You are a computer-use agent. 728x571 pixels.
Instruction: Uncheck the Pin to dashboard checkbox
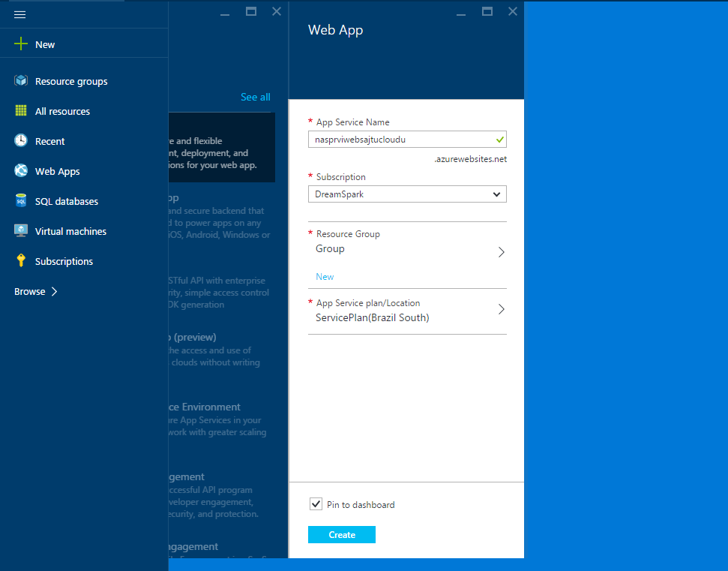click(x=316, y=503)
